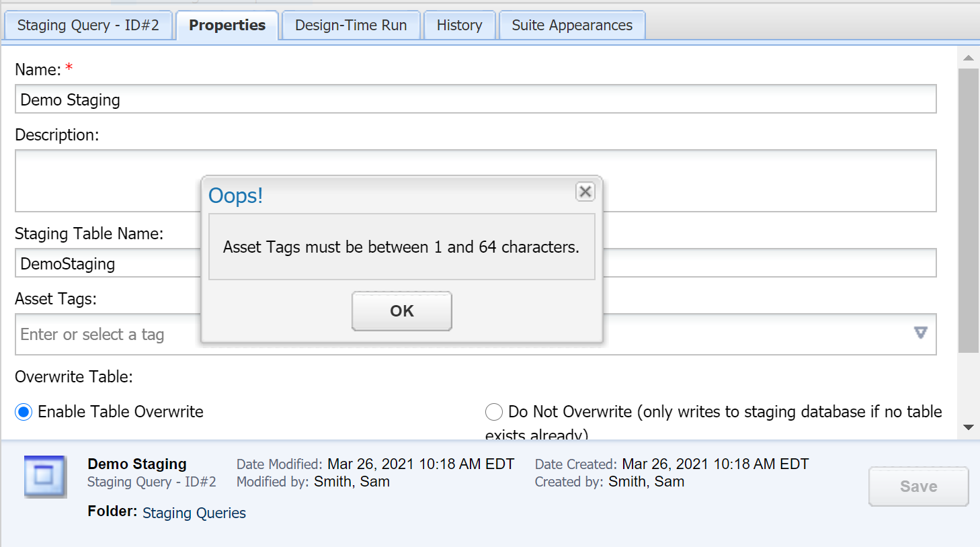Select Do Not Overwrite radio option
Image resolution: width=980 pixels, height=547 pixels.
pos(494,412)
